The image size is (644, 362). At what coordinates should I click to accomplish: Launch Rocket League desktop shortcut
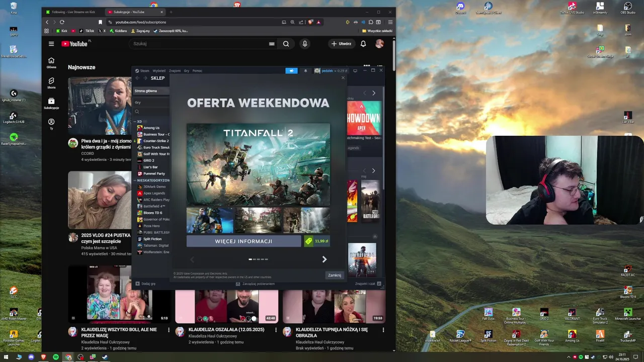click(460, 336)
